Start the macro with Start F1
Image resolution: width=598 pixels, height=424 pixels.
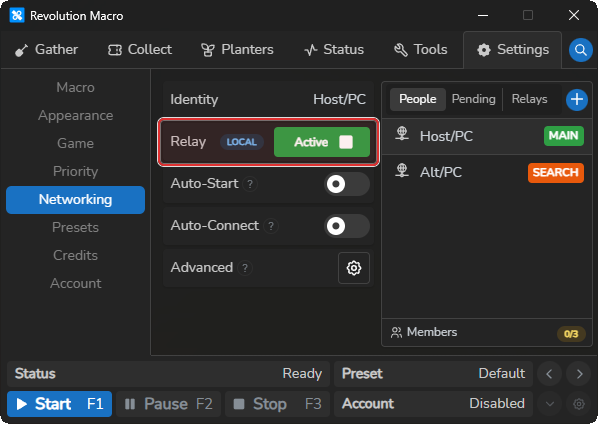coord(59,404)
